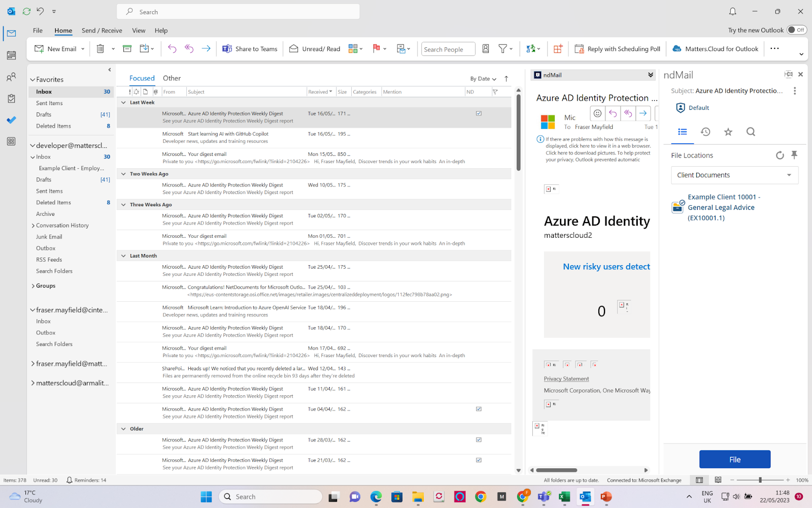Collapse the Favorites section
812x508 pixels.
32,80
